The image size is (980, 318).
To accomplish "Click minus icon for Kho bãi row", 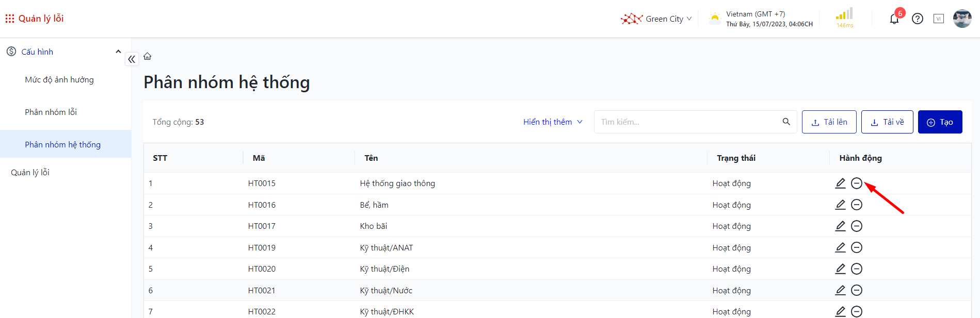I will (x=857, y=226).
